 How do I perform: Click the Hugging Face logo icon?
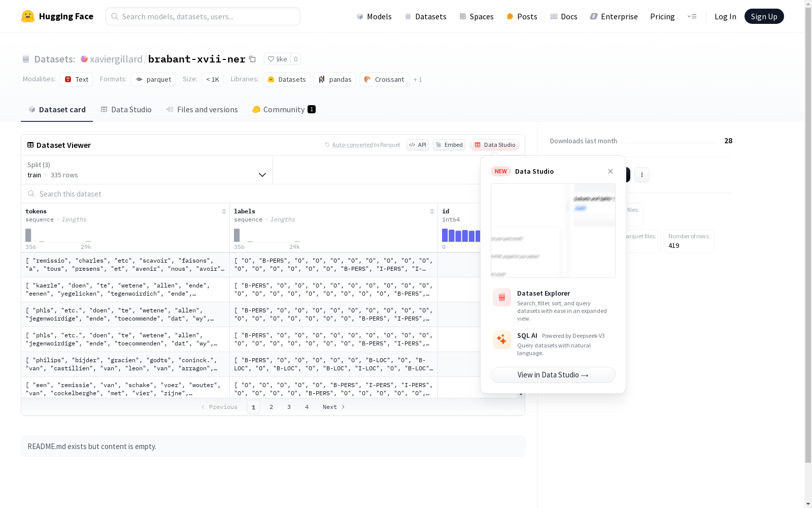coord(28,16)
